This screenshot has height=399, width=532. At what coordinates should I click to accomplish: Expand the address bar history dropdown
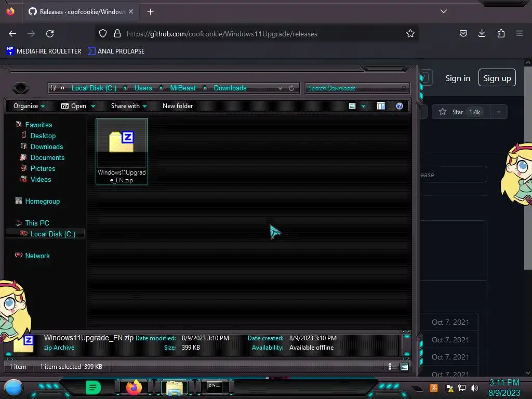280,88
